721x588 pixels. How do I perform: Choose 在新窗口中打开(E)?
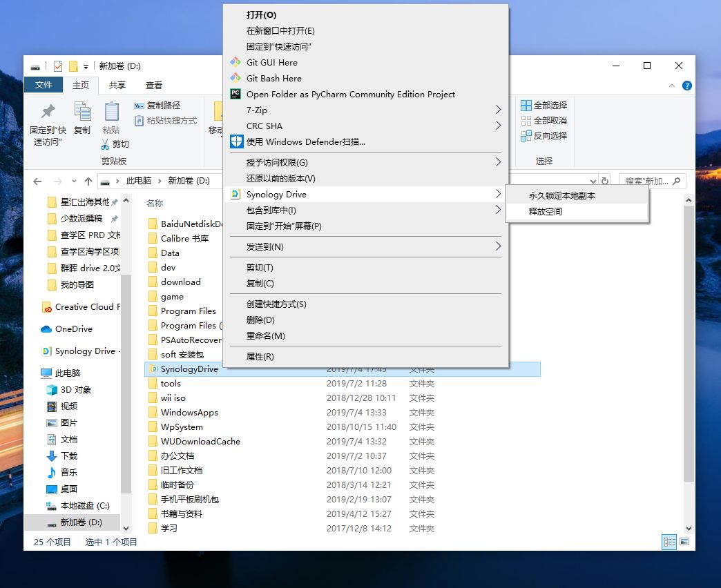[x=365, y=31]
